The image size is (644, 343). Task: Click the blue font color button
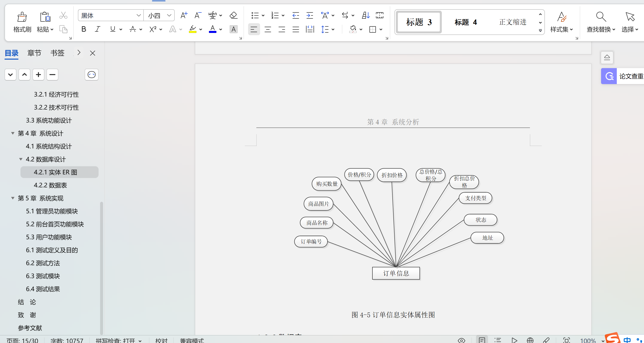point(212,29)
